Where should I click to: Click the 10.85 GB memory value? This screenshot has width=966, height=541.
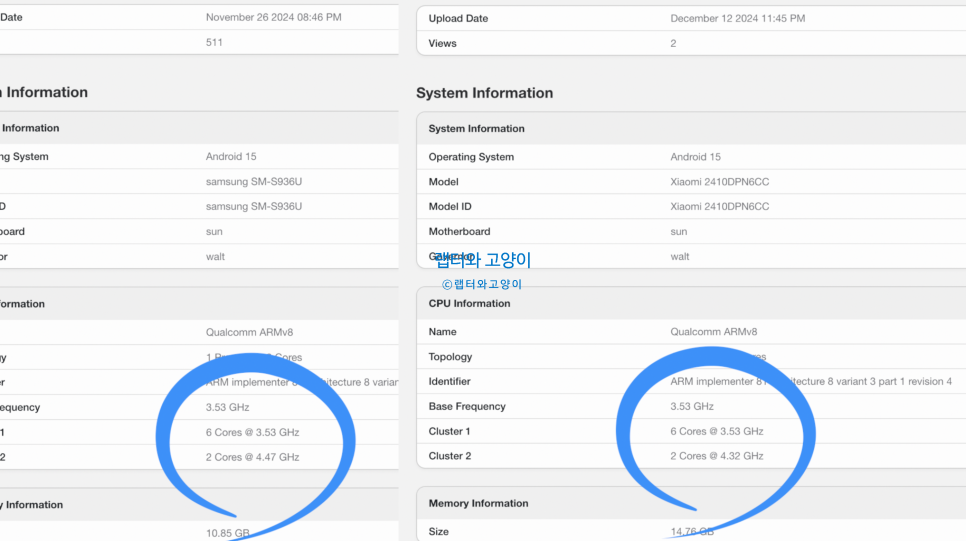point(227,533)
